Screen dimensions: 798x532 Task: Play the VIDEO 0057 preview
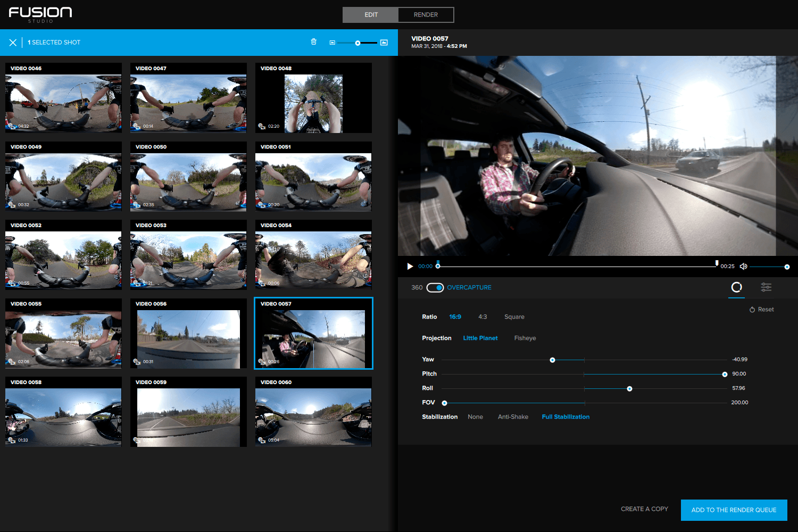(x=410, y=267)
